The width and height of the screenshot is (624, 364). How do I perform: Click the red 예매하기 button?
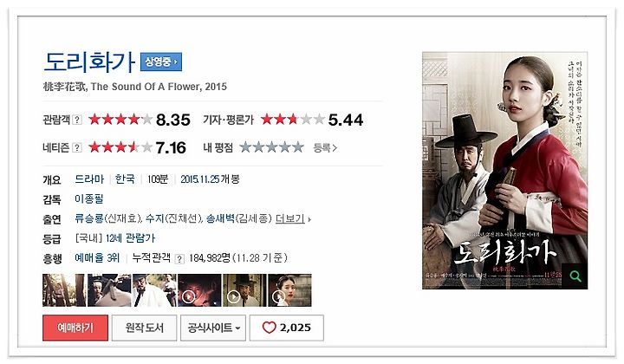75,328
